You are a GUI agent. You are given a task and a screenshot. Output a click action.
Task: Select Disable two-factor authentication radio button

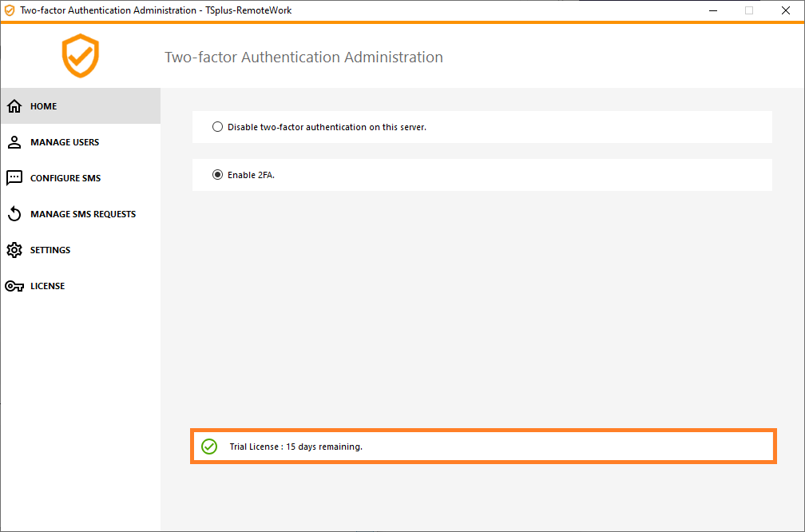217,126
